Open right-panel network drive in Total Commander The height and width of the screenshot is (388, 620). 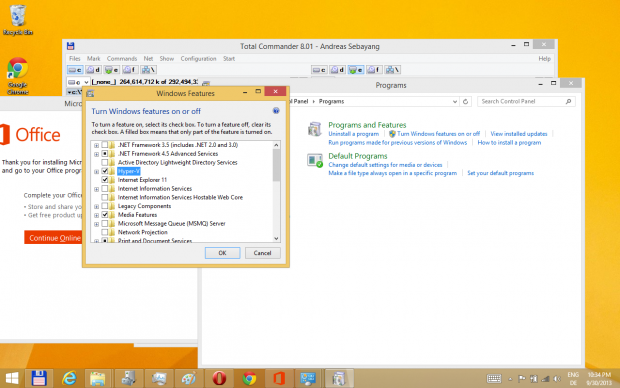pos(393,70)
